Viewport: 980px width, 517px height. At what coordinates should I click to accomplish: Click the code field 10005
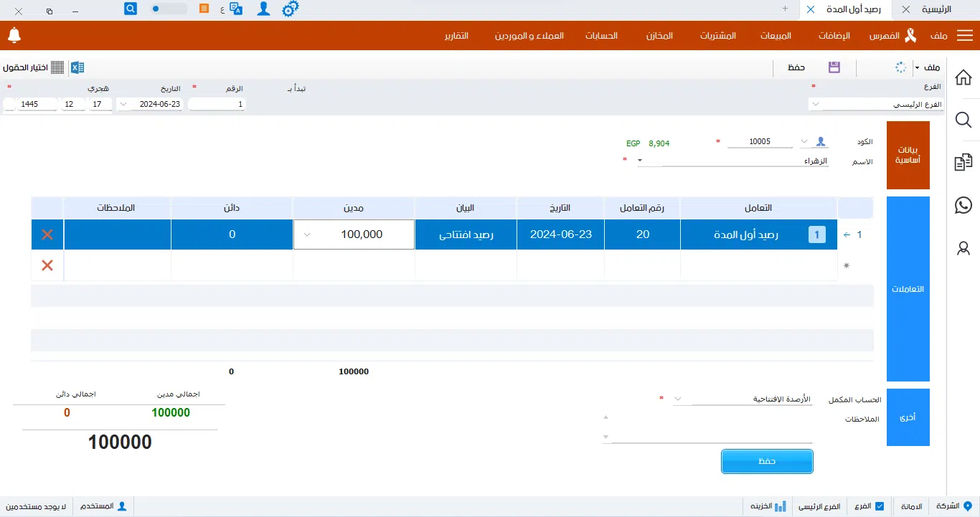coord(760,142)
